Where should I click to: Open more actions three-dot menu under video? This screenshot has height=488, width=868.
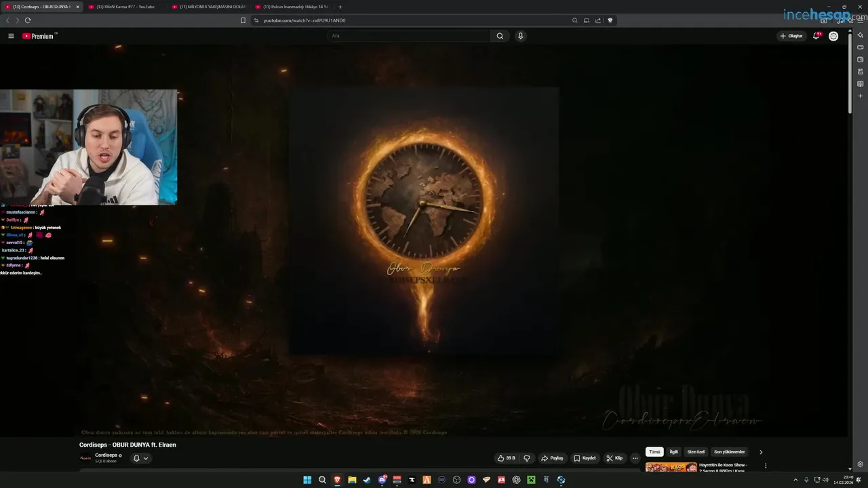coord(635,458)
